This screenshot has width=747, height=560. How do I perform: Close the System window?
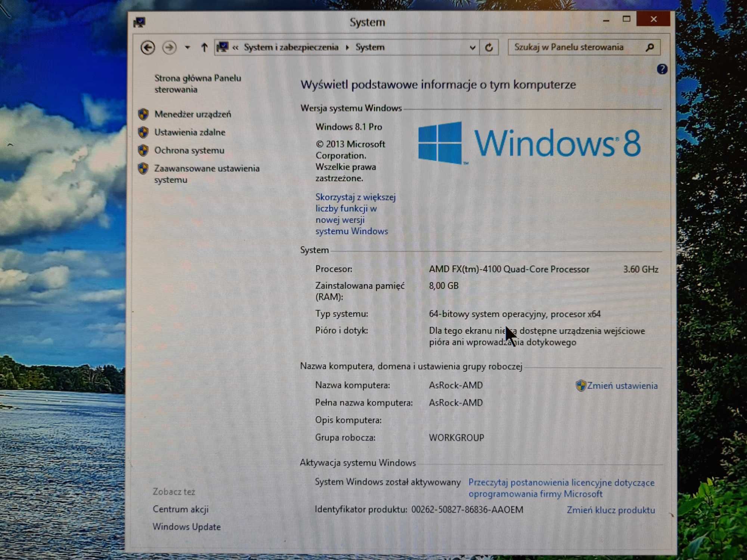coord(653,19)
